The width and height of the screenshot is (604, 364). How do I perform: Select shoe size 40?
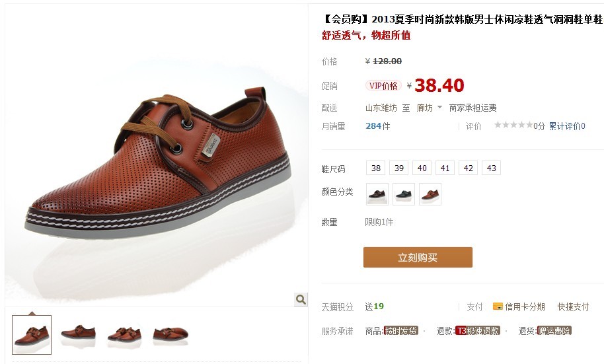click(422, 168)
